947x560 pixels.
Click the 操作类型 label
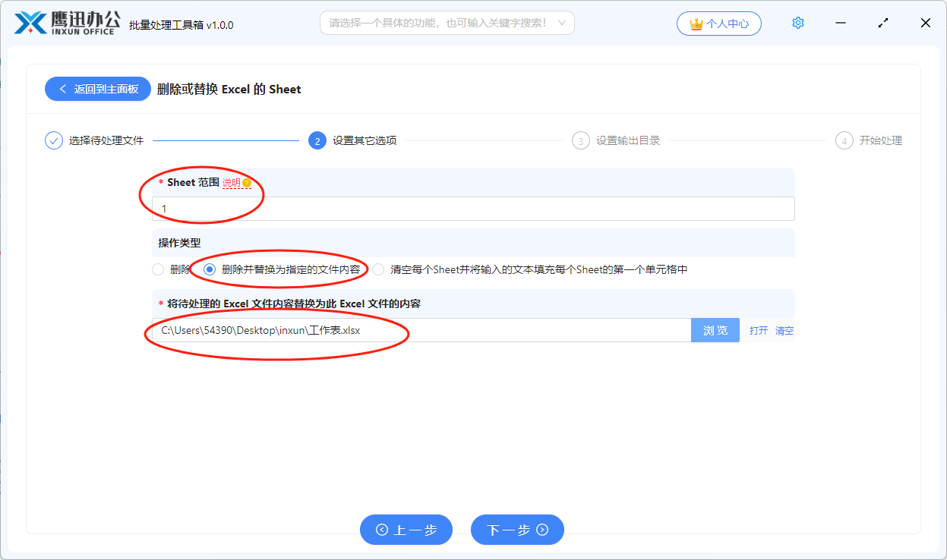point(179,243)
